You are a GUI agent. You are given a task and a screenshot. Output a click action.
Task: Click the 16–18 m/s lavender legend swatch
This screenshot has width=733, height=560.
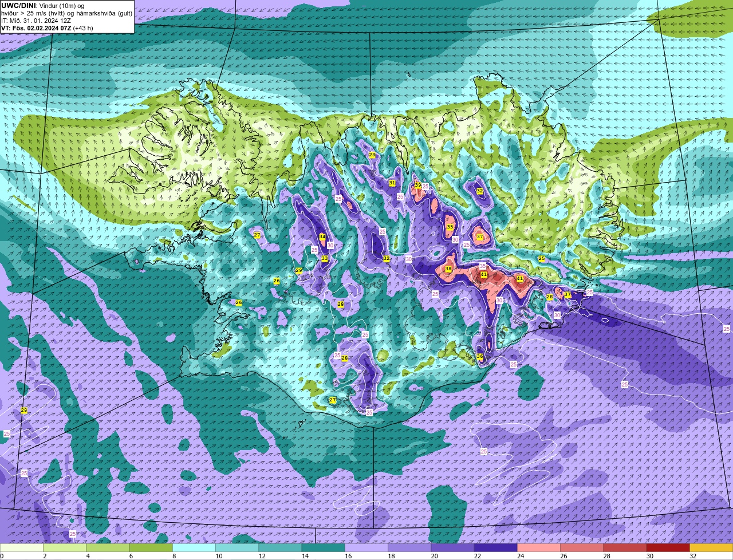(x=366, y=548)
